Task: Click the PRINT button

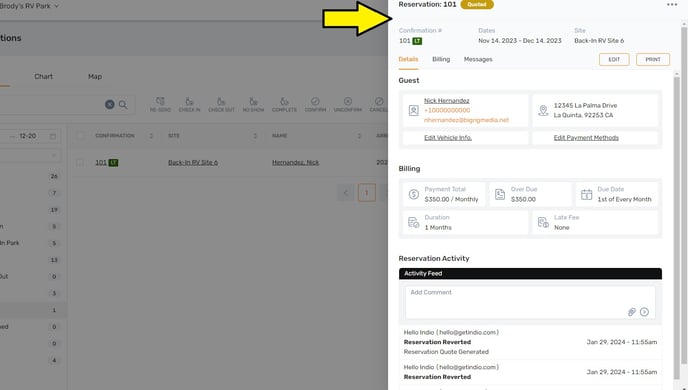Action: point(653,60)
